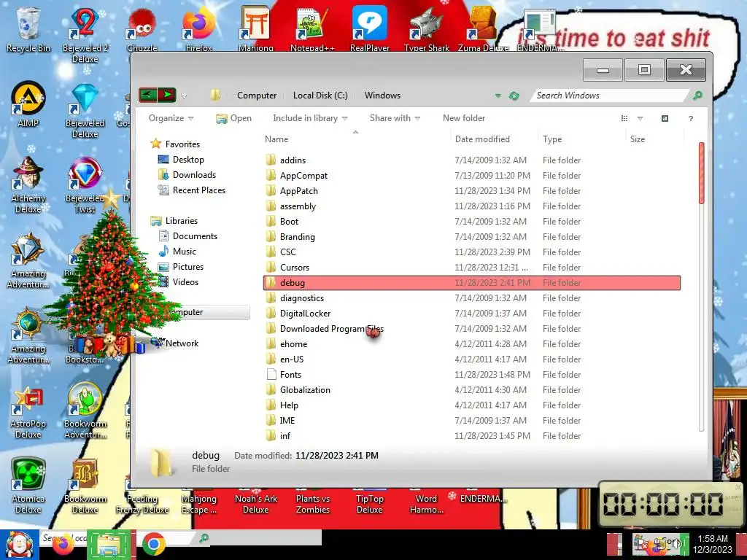
Task: Open Downloads in the navigation pane
Action: [187, 175]
